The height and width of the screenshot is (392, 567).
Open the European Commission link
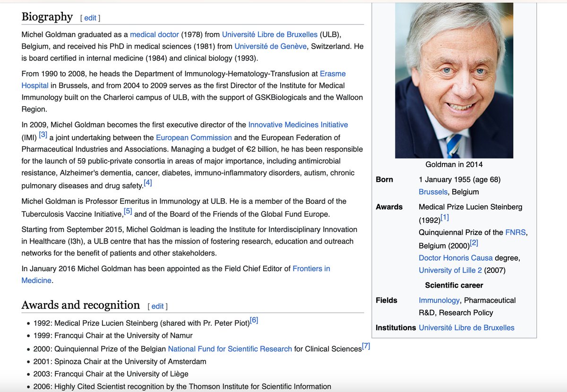(194, 137)
